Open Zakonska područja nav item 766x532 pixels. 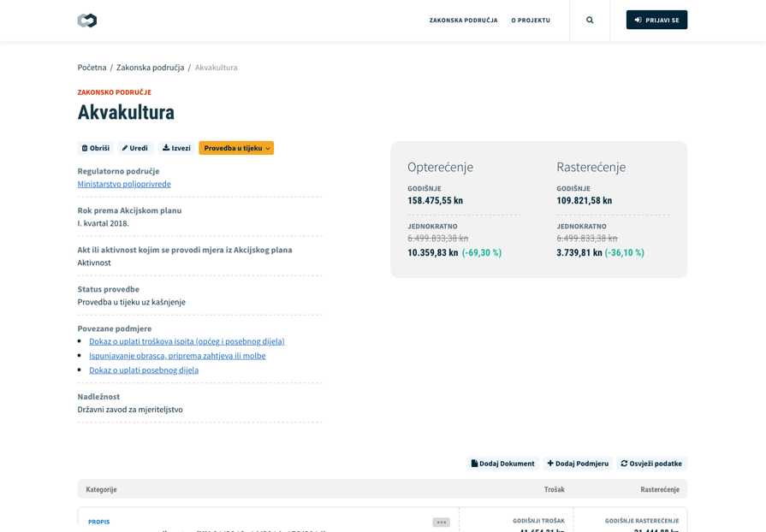pyautogui.click(x=463, y=21)
